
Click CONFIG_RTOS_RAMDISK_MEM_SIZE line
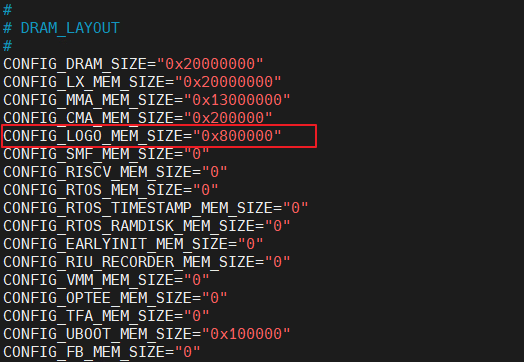[x=147, y=226]
